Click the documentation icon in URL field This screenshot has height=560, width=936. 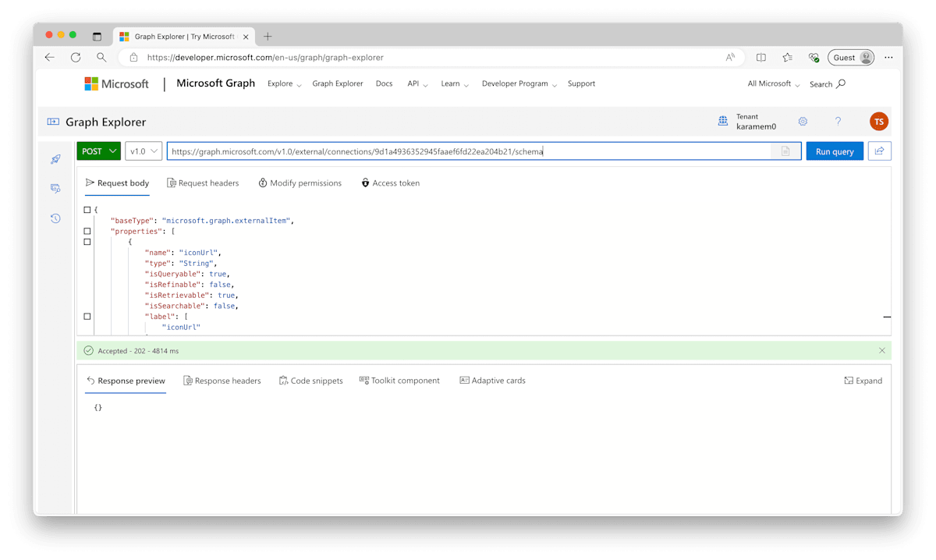click(785, 151)
